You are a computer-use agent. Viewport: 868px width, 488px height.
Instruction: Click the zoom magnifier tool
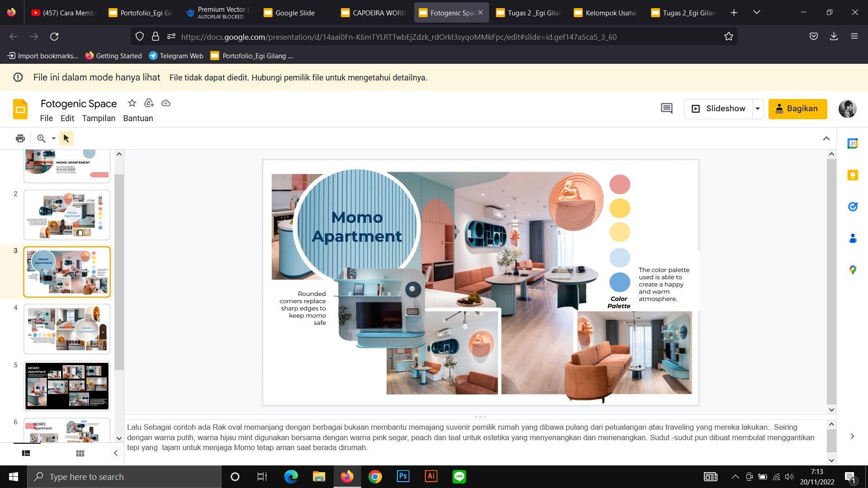coord(41,138)
